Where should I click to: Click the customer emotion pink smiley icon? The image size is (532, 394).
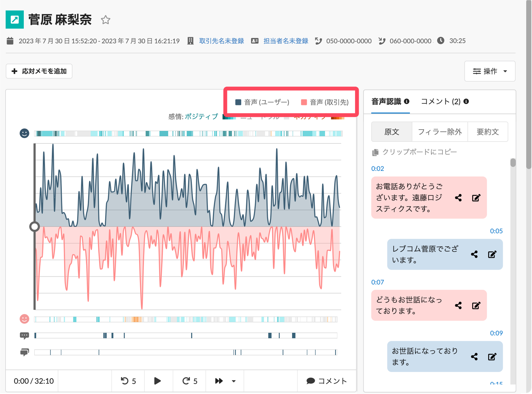click(x=24, y=319)
